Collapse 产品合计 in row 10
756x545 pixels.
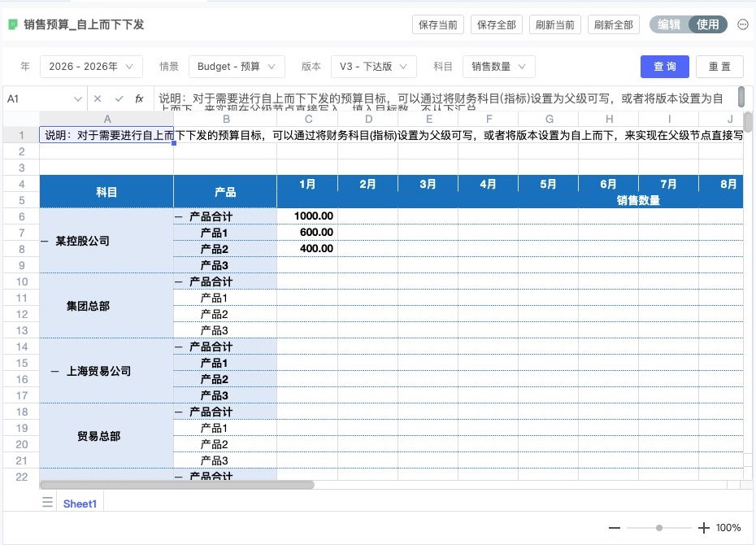coord(179,281)
